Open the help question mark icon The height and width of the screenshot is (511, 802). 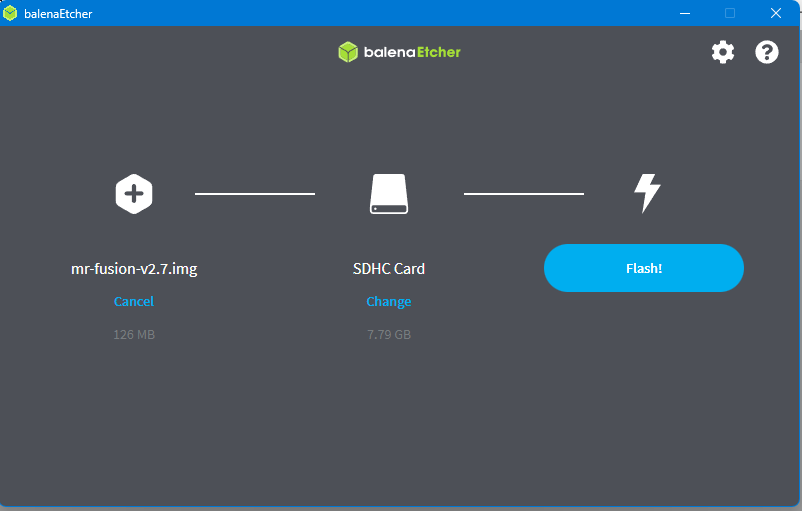click(x=767, y=52)
